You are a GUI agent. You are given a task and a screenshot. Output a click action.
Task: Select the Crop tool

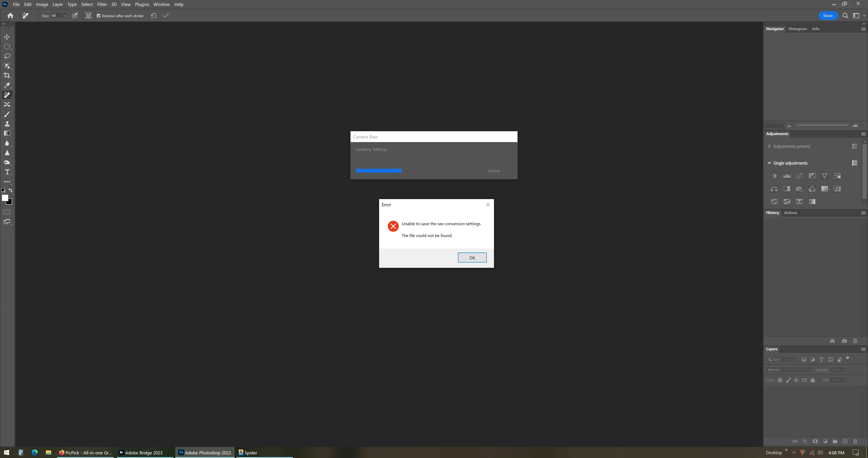7,75
